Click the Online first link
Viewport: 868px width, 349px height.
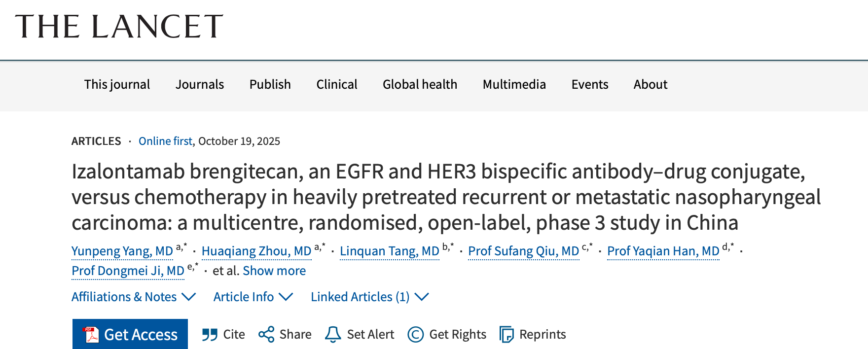coord(165,141)
